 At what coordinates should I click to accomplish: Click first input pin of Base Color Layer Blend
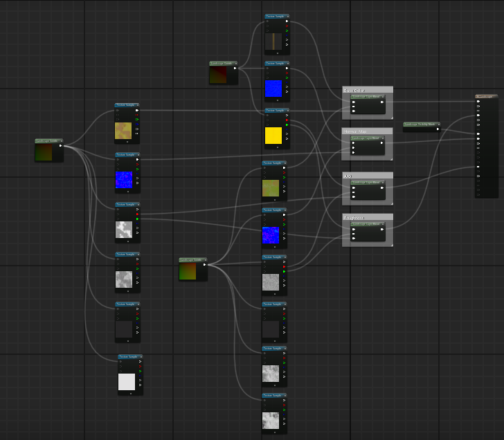point(354,102)
